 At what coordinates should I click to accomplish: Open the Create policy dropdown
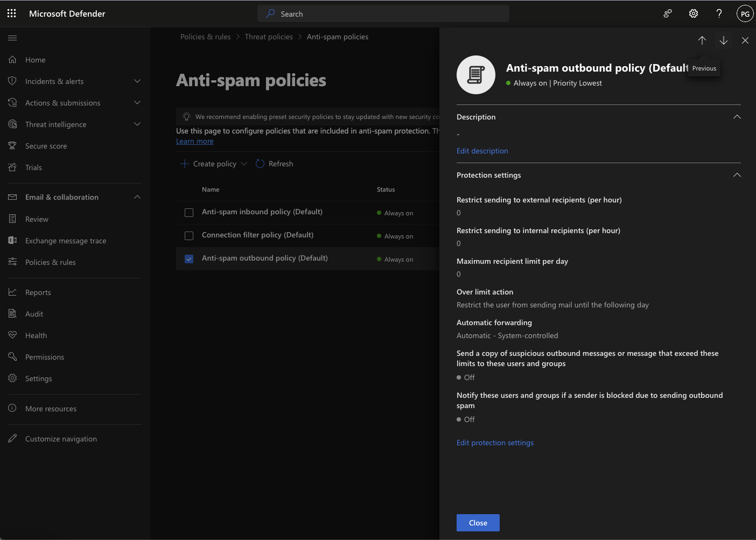[214, 164]
